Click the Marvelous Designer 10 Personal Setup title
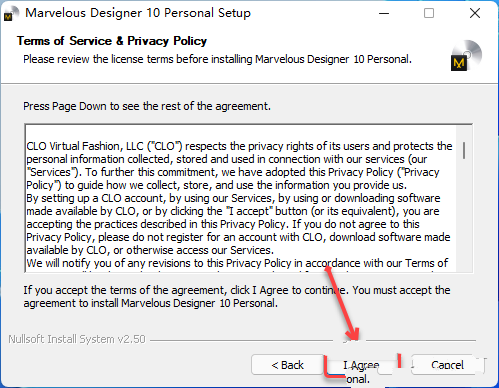499x388 pixels. tap(138, 13)
